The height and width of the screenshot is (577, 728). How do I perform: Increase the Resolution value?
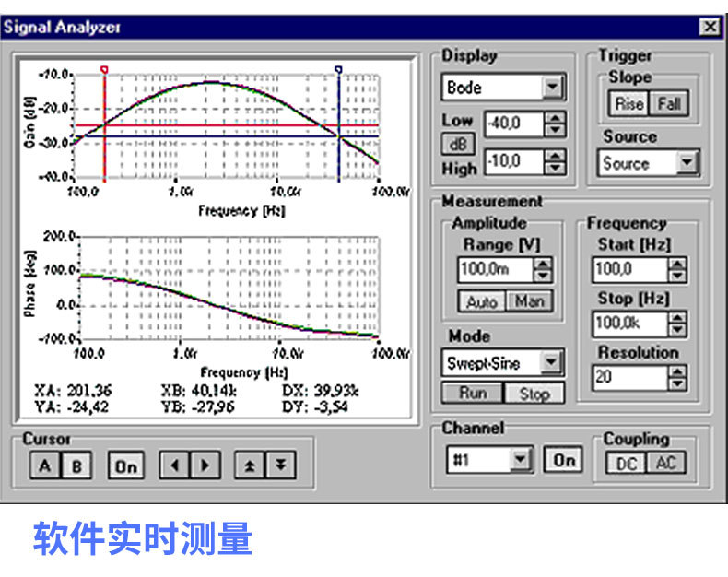(677, 372)
